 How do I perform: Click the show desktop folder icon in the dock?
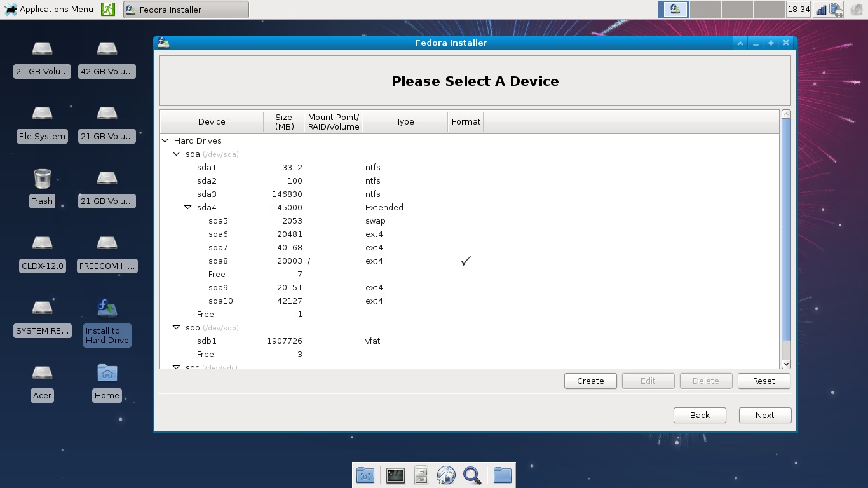tap(365, 475)
